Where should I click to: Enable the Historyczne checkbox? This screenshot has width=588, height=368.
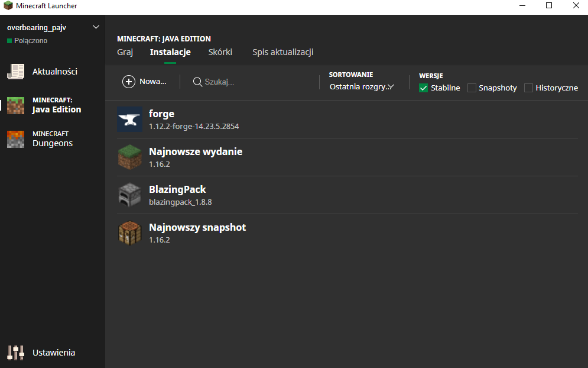tap(528, 88)
